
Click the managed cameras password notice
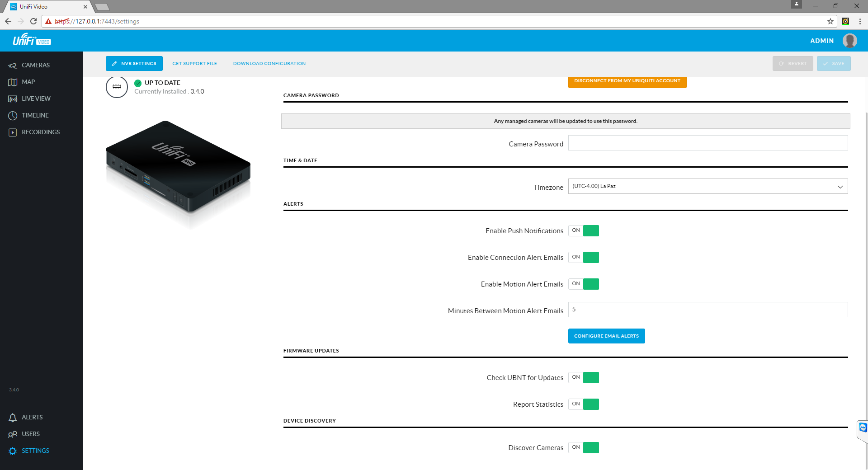[566, 121]
